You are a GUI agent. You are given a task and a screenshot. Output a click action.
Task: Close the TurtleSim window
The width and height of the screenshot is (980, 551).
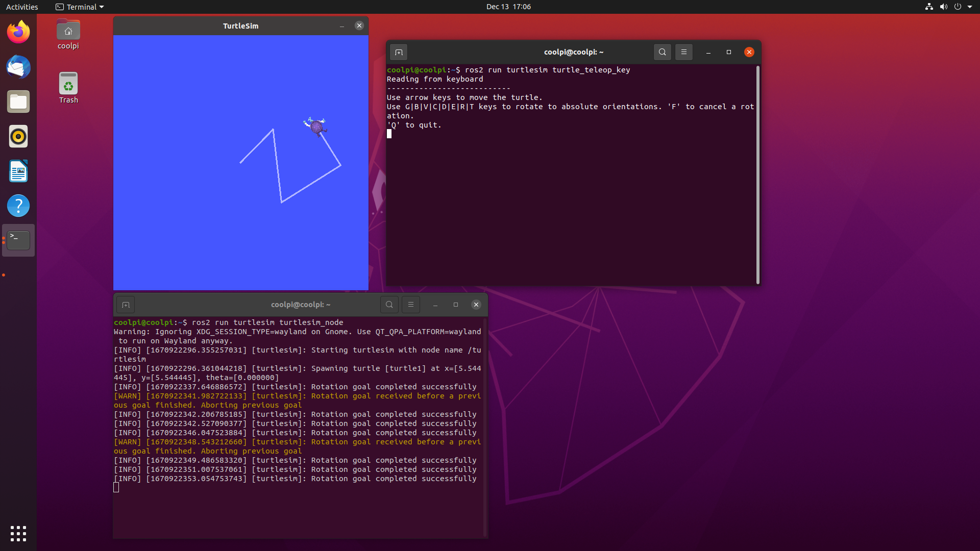[x=359, y=26]
